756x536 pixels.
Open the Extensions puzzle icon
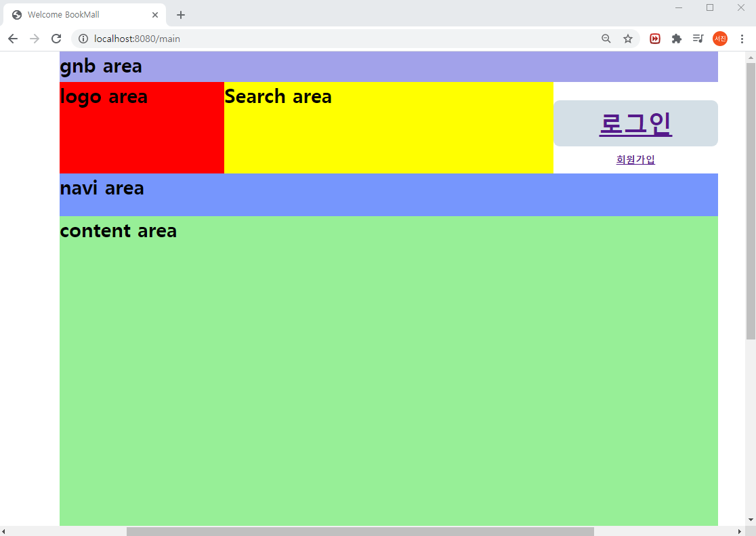pyautogui.click(x=677, y=39)
